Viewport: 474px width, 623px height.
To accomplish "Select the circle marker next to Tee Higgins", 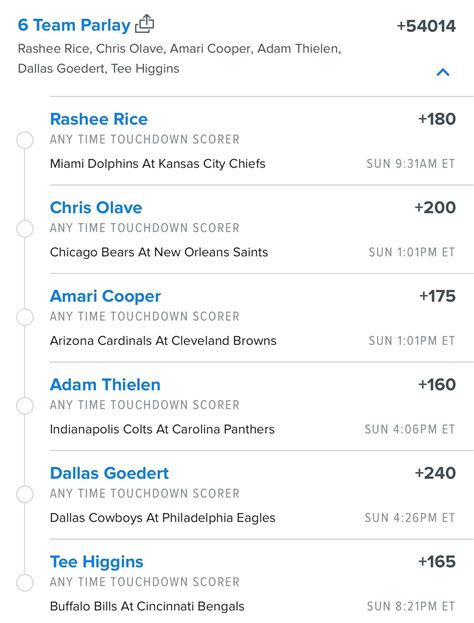I will [x=25, y=583].
